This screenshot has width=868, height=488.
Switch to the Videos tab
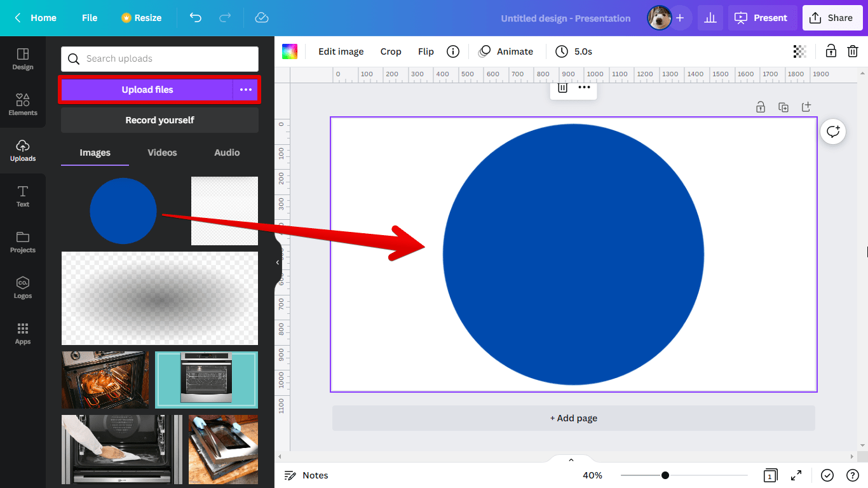[x=162, y=152]
